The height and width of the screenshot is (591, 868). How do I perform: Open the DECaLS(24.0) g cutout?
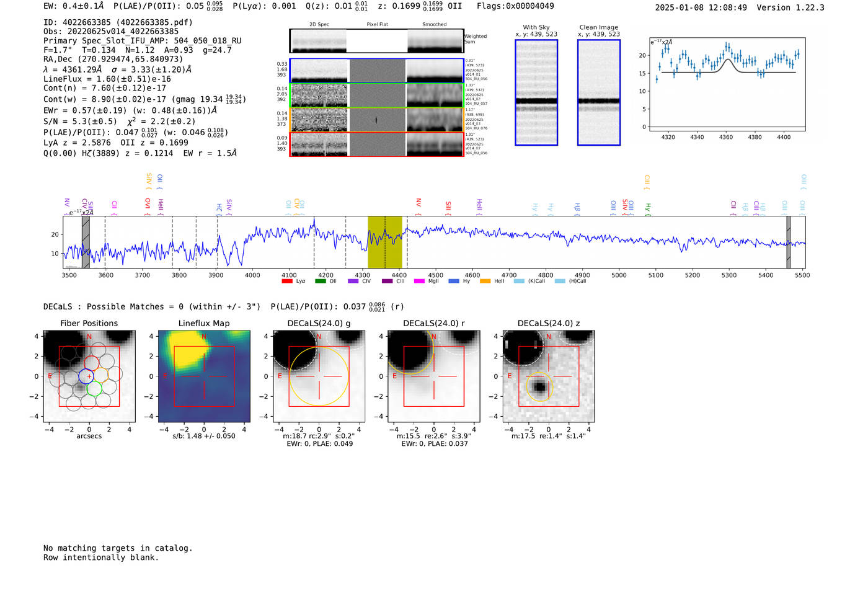pos(319,376)
